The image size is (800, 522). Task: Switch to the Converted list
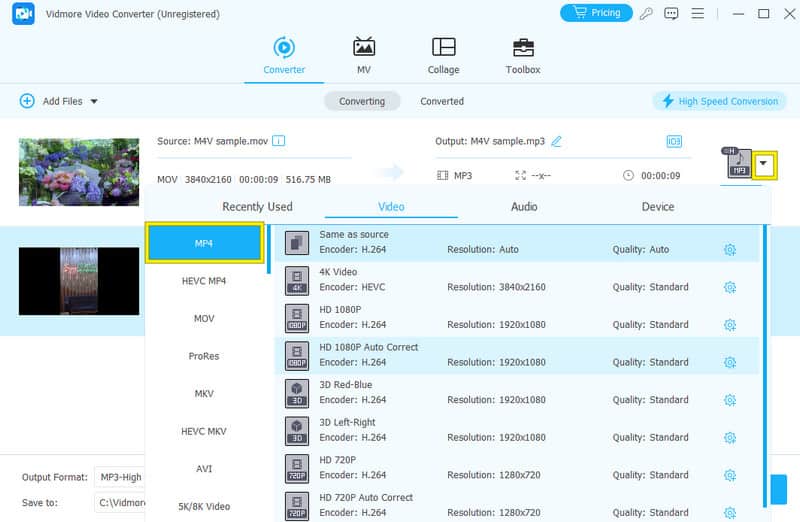click(442, 101)
